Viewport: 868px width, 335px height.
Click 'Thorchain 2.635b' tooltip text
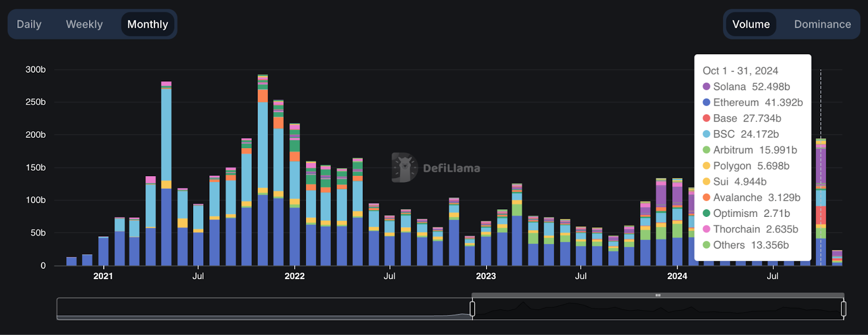756,229
